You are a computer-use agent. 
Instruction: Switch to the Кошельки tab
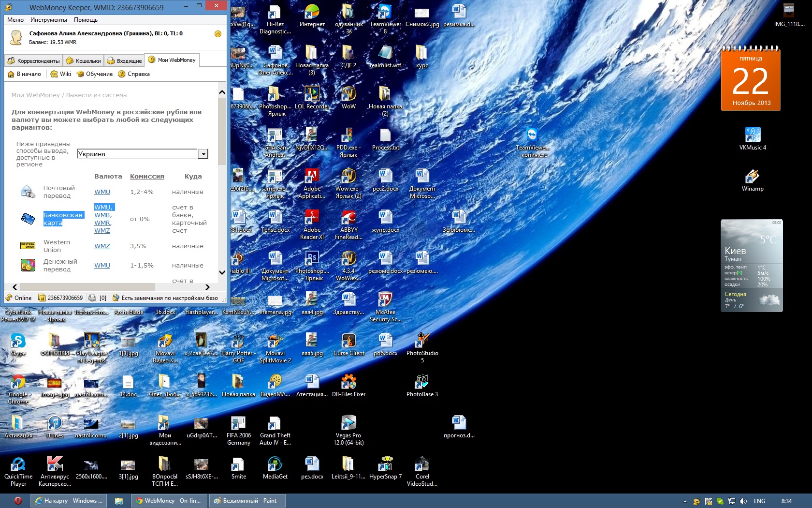[84, 60]
